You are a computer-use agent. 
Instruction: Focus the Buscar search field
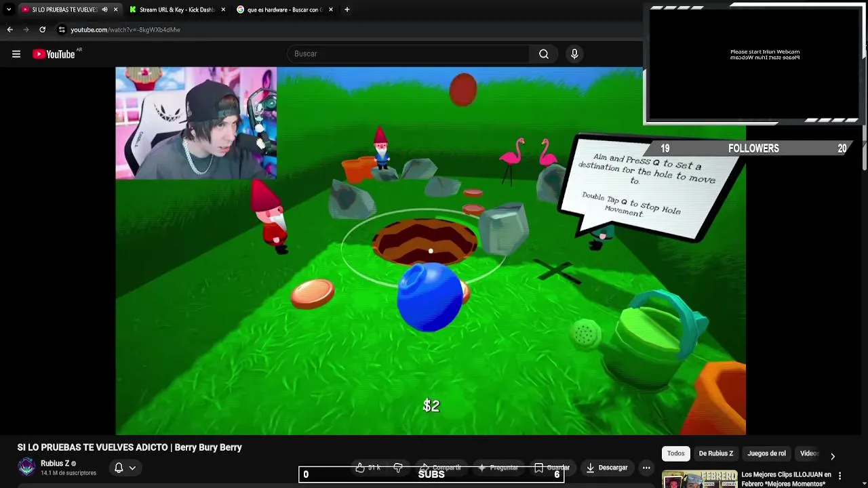(409, 54)
